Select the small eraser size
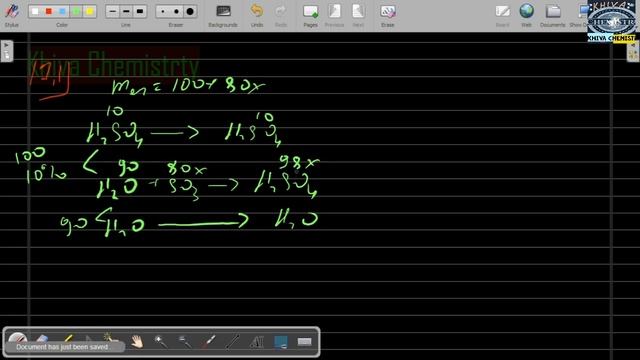640x360 pixels. click(163, 11)
